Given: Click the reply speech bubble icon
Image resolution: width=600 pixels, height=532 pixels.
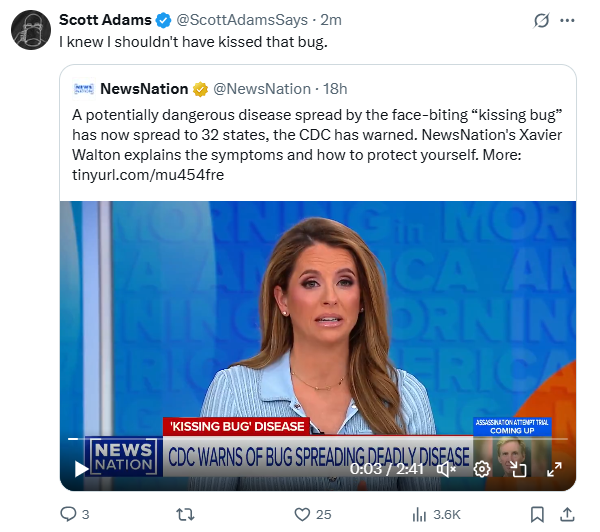Looking at the screenshot, I should 68,514.
